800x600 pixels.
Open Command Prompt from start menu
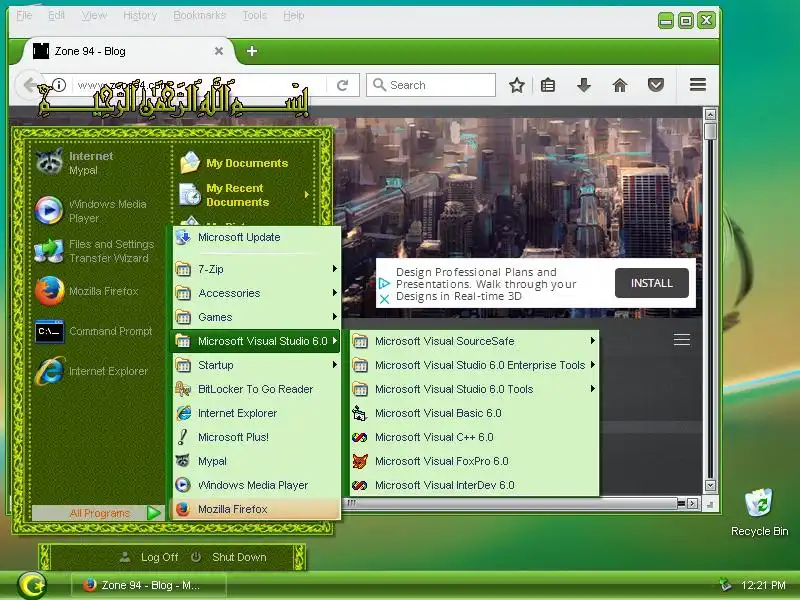94,331
